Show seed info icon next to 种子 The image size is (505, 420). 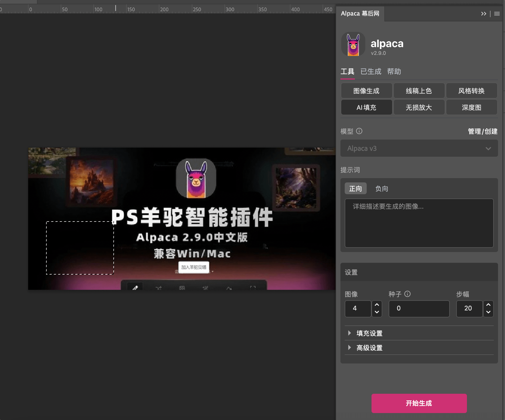point(407,294)
